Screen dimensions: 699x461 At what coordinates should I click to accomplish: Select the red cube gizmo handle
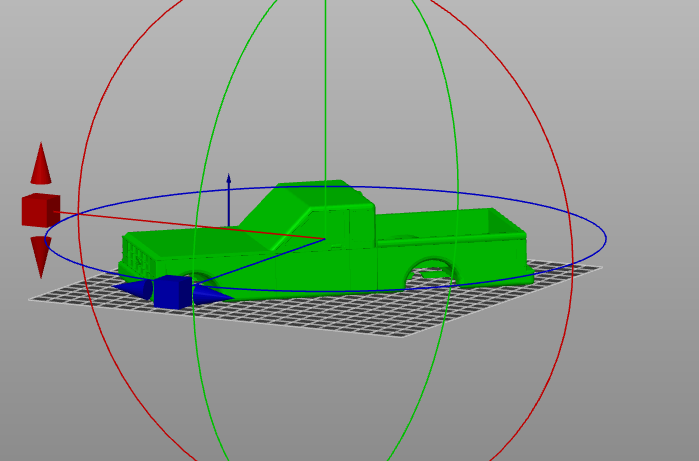point(40,210)
